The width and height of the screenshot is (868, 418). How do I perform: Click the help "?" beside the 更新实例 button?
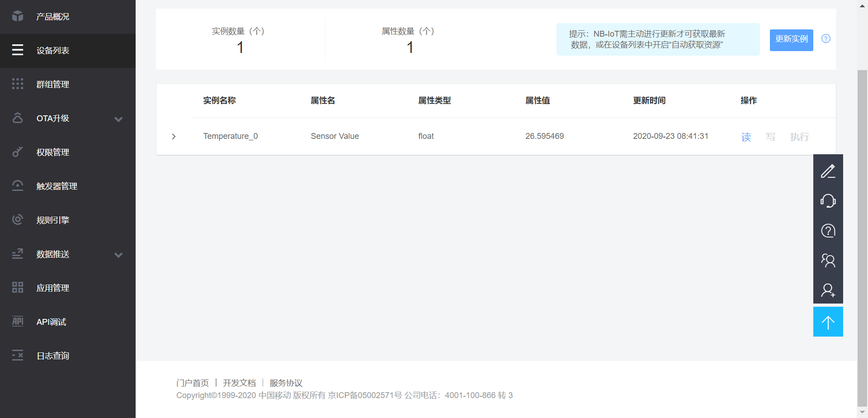tap(826, 38)
